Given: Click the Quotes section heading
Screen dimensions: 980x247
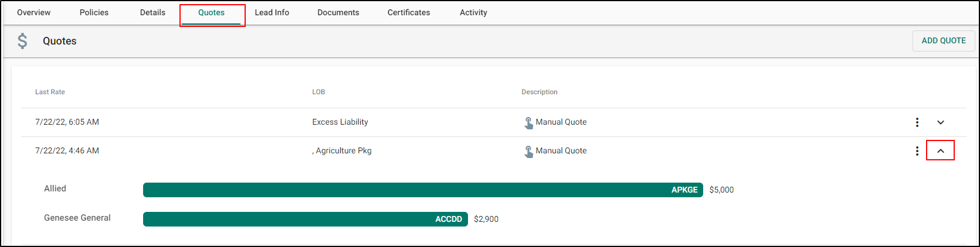Looking at the screenshot, I should pos(60,41).
